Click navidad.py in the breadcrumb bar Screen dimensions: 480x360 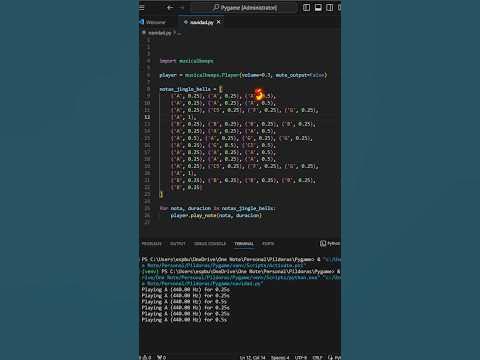tap(159, 33)
